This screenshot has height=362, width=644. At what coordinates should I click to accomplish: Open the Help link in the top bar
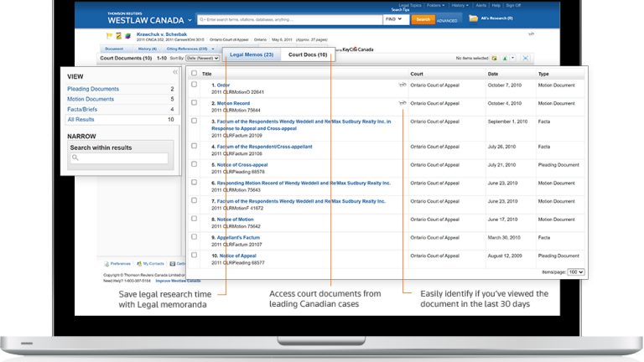[x=496, y=5]
